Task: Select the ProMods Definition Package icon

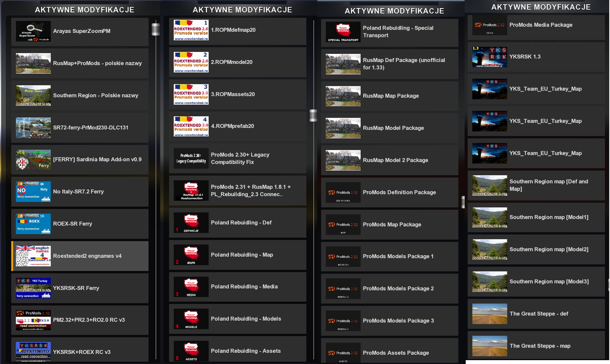Action: pyautogui.click(x=343, y=192)
